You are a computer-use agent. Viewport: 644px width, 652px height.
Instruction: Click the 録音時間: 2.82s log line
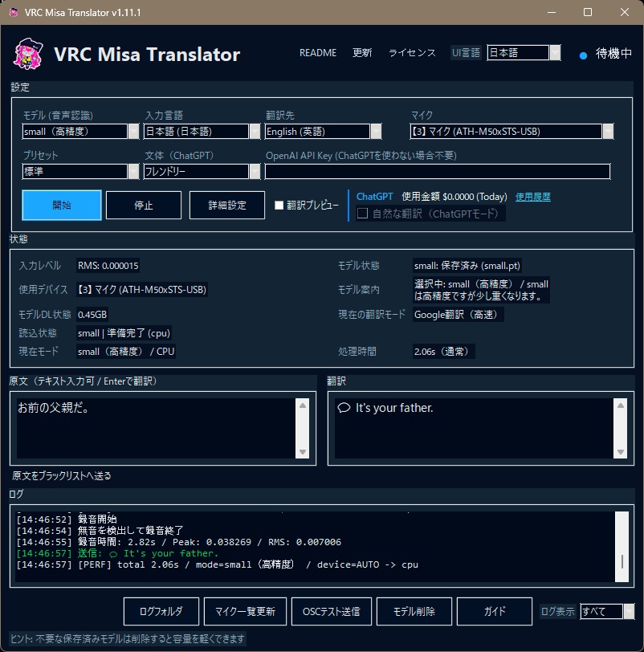point(179,542)
